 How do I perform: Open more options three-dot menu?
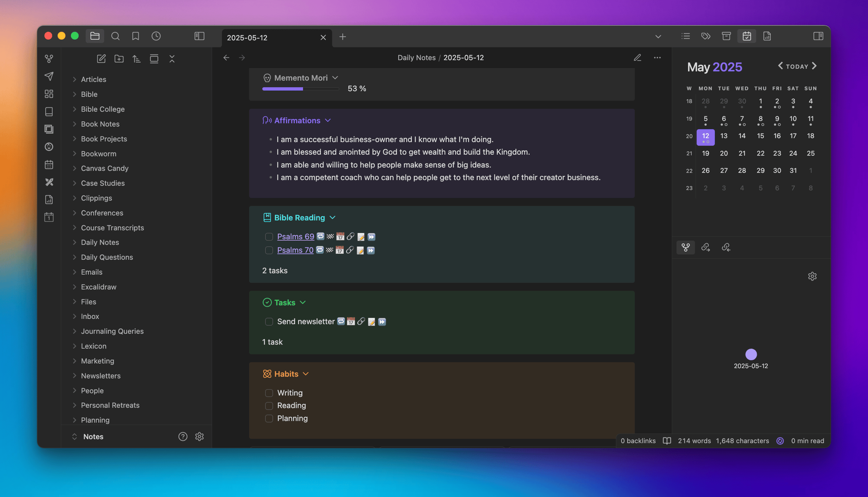657,57
